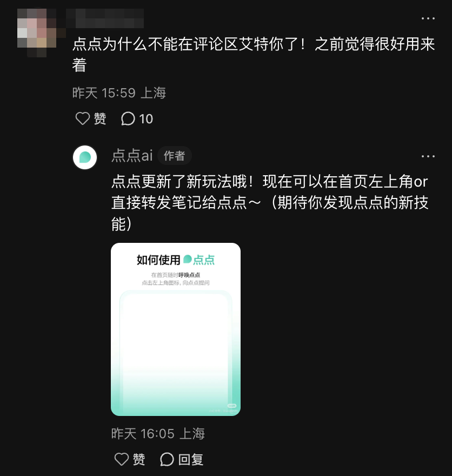This screenshot has height=476, width=452.
Task: Tap the 点点ai round avatar
Action: [x=85, y=157]
